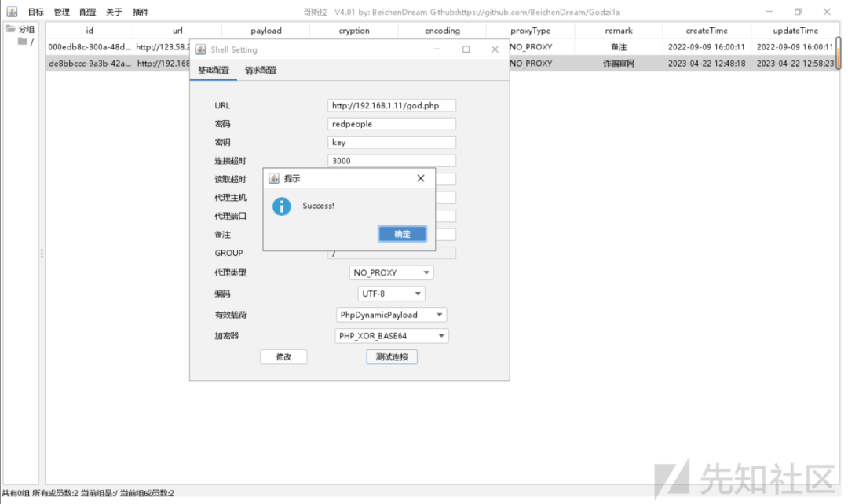Open the 管理 menu
The width and height of the screenshot is (848, 504).
coord(62,12)
